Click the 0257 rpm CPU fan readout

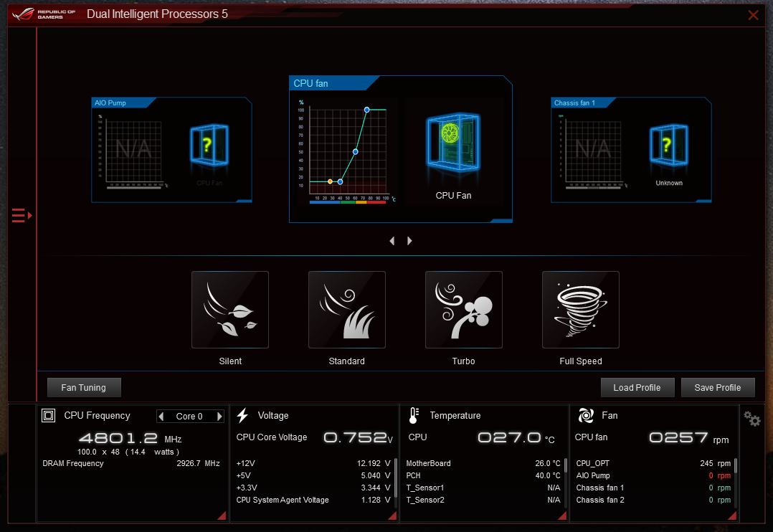pyautogui.click(x=689, y=438)
